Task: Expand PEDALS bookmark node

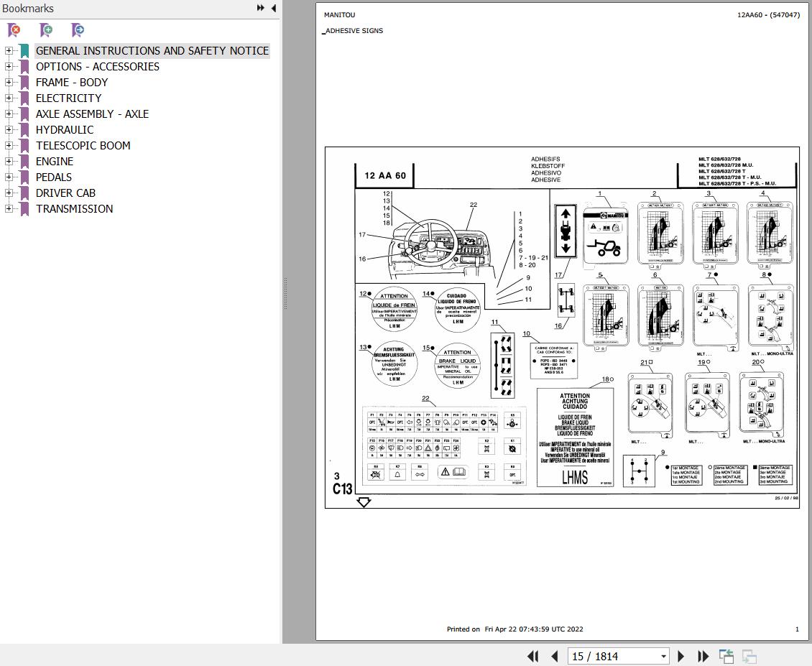Action: coord(9,177)
